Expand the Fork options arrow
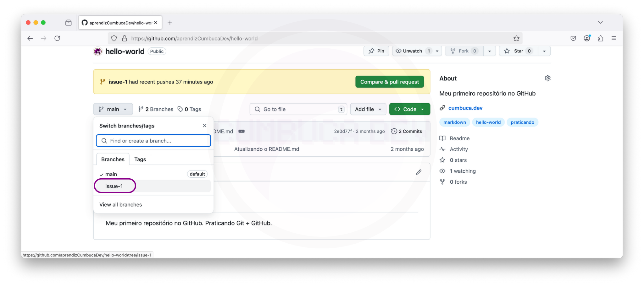 click(x=489, y=51)
